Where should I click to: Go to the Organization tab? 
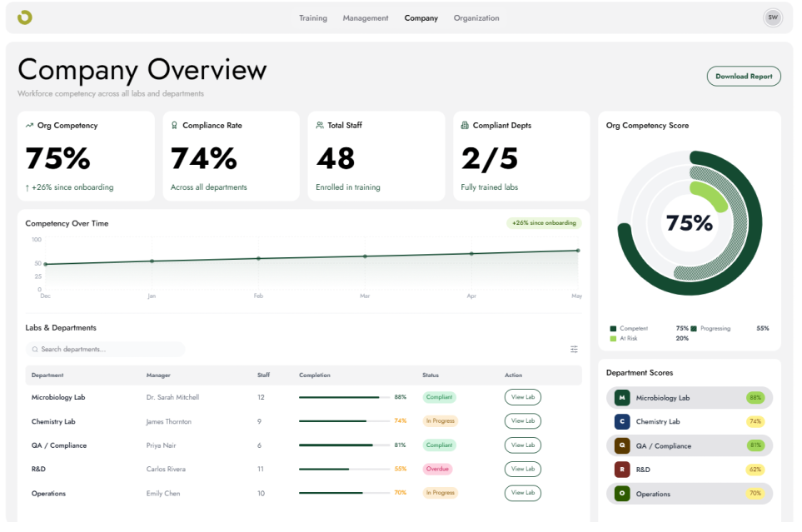476,18
